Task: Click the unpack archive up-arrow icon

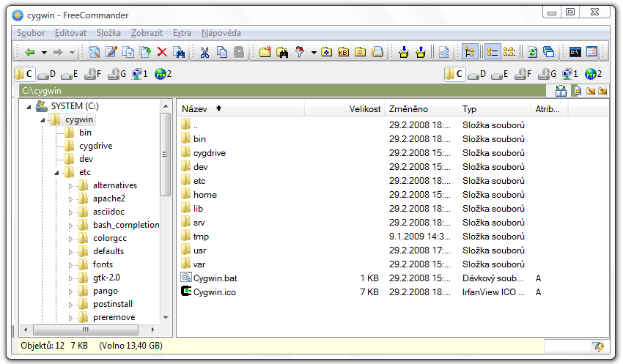Action: pyautogui.click(x=421, y=52)
